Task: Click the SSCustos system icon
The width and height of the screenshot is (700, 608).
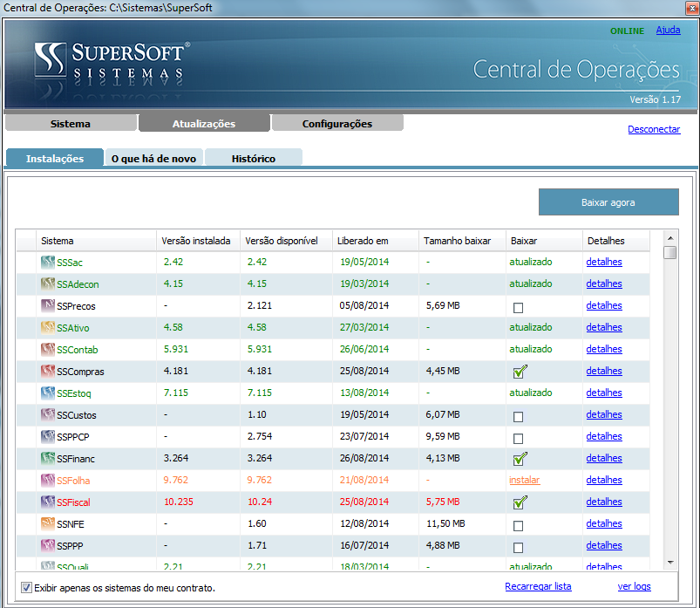Action: click(48, 414)
